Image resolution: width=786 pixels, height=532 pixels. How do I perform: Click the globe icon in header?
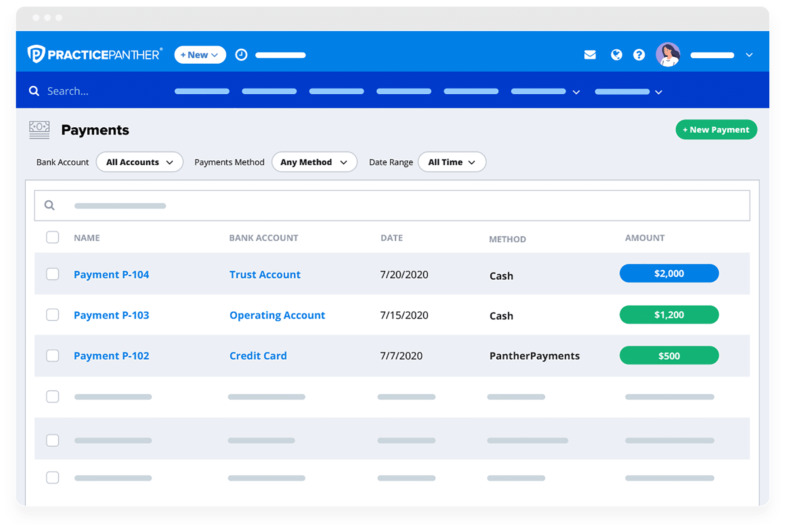[616, 55]
